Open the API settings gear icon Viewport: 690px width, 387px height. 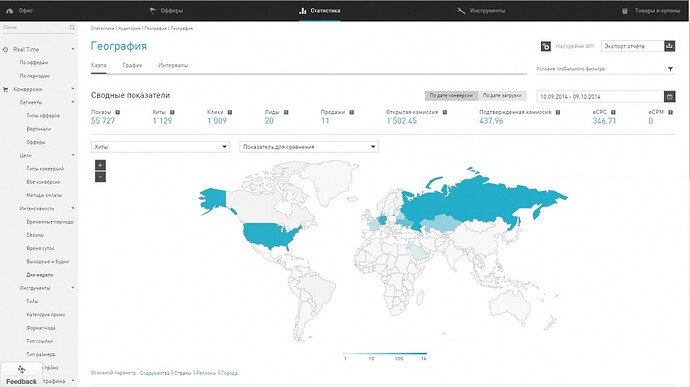[x=546, y=46]
